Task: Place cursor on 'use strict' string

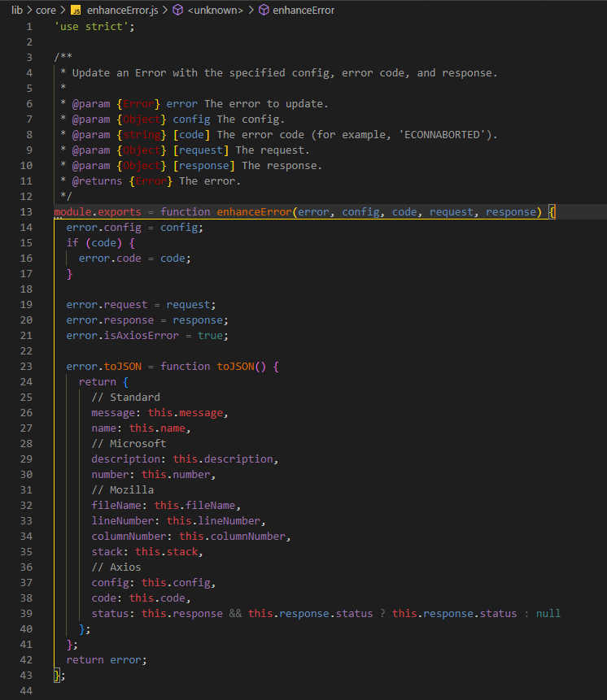Action: click(x=90, y=27)
